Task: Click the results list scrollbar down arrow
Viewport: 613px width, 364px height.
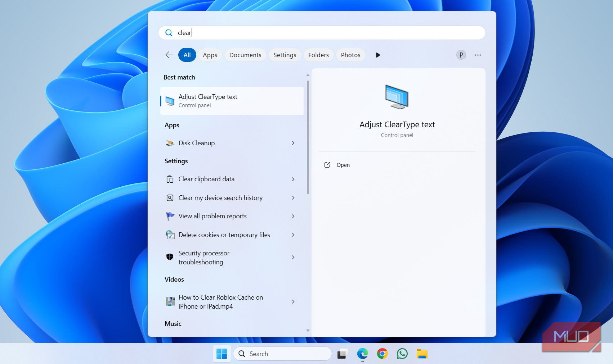Action: (308, 331)
